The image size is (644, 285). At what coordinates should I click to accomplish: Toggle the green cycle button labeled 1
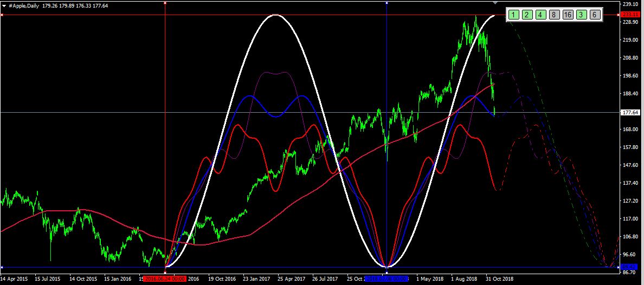point(513,15)
